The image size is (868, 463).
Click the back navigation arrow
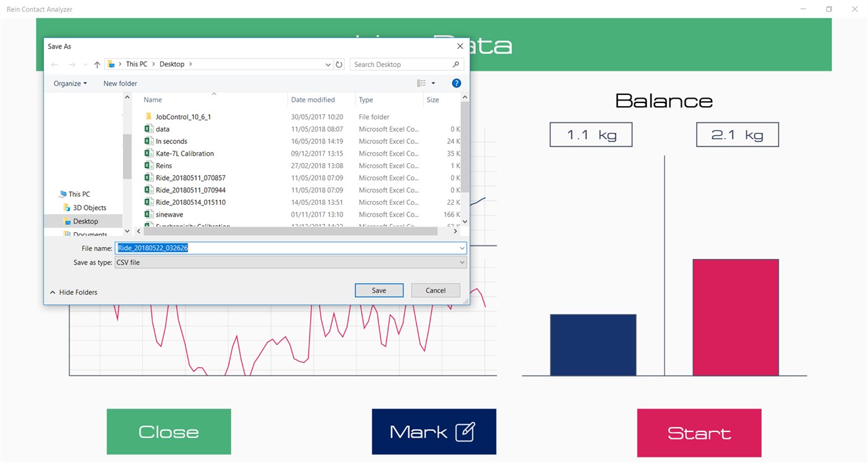click(x=55, y=64)
